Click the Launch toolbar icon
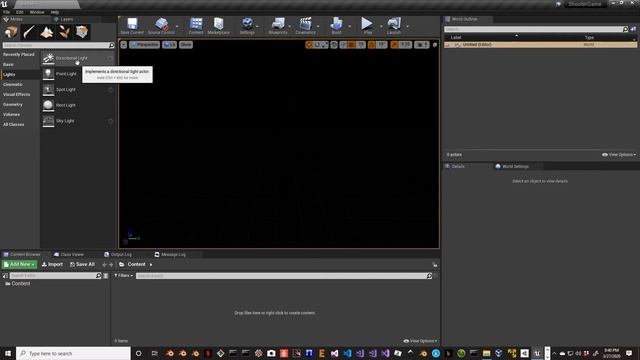 [394, 26]
